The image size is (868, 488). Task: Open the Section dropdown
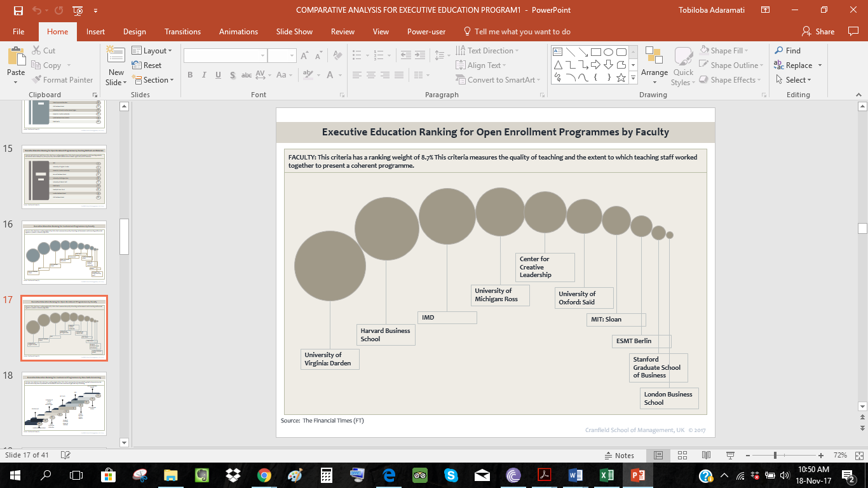click(x=153, y=80)
